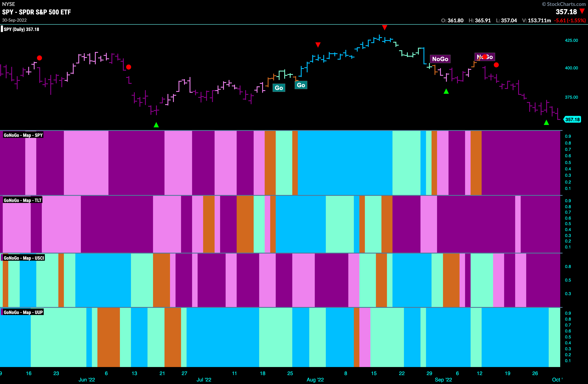The image size is (588, 384).
Task: Click the red dot near June 13 drop
Action: click(129, 67)
